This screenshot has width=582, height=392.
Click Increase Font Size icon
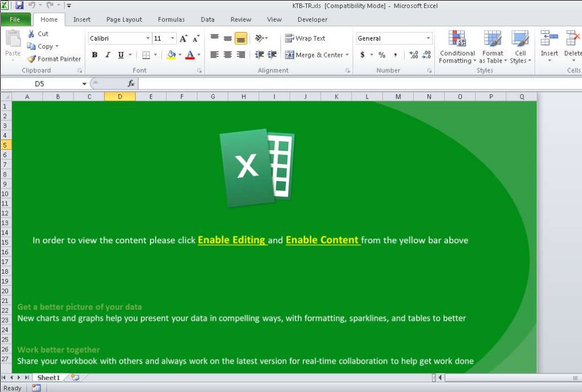(184, 38)
